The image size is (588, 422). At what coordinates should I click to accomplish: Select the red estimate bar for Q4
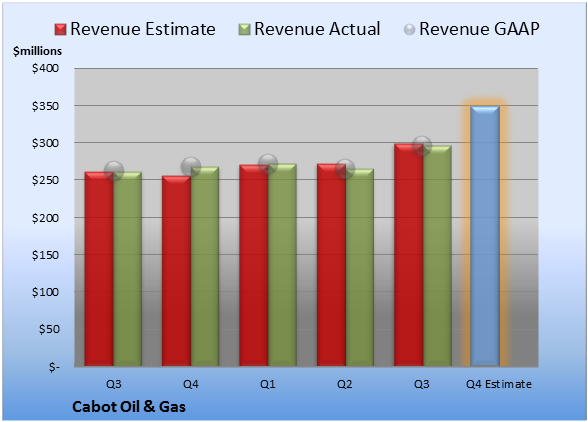176,271
